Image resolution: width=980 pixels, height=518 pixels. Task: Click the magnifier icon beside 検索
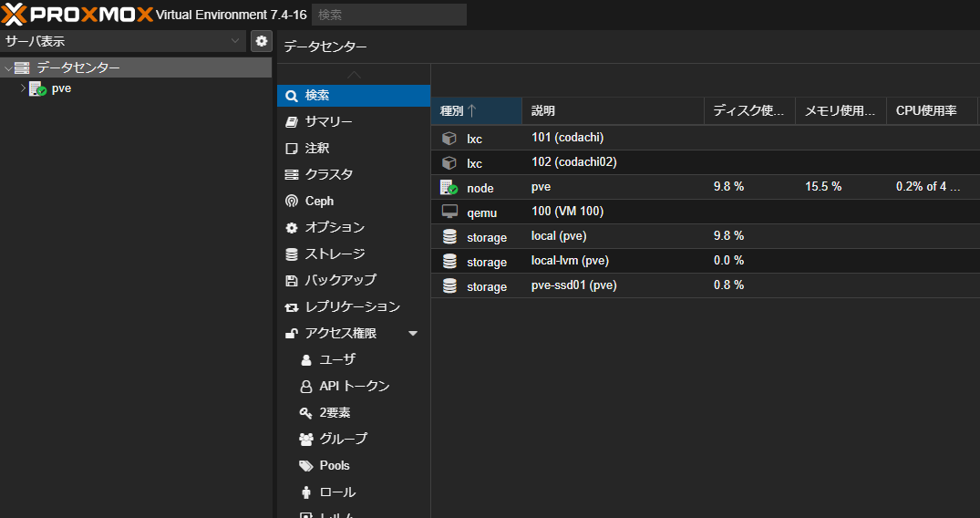(x=291, y=96)
